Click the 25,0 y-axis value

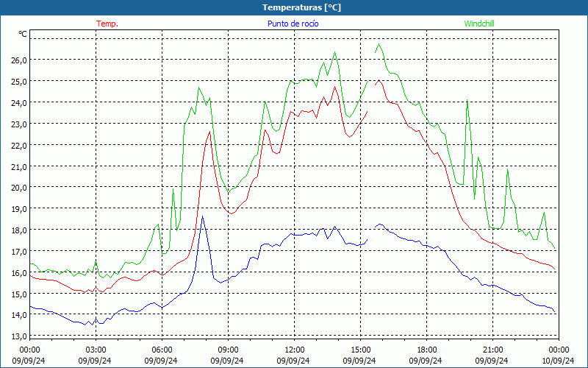click(x=18, y=82)
